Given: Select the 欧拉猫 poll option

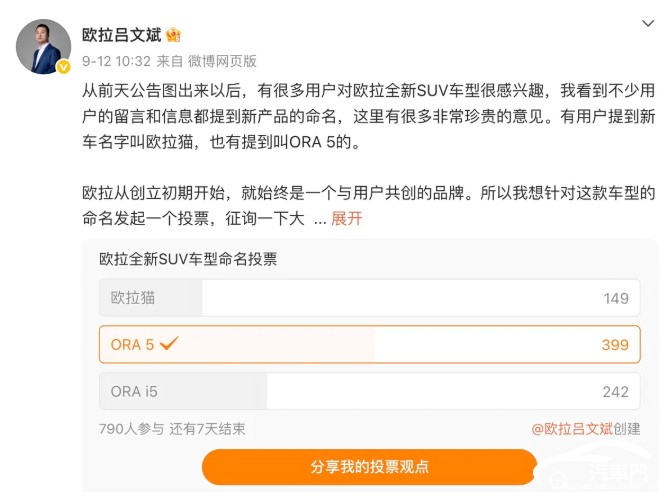Looking at the screenshot, I should (380, 298).
